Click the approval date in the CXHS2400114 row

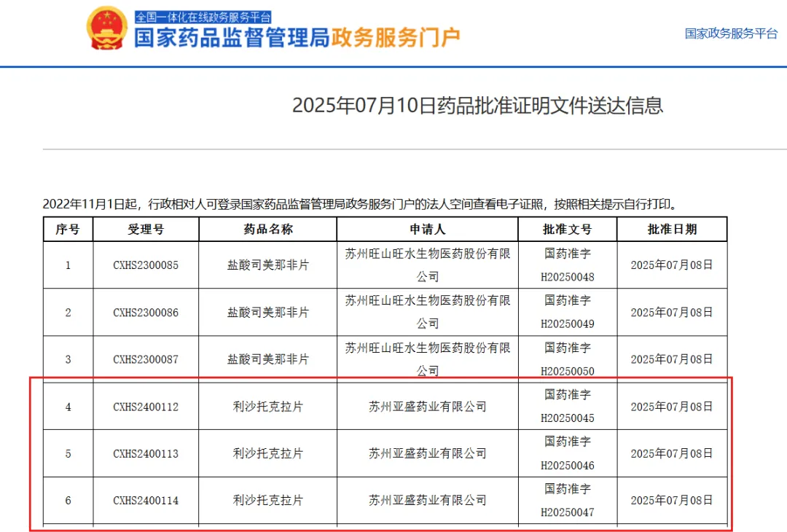672,501
